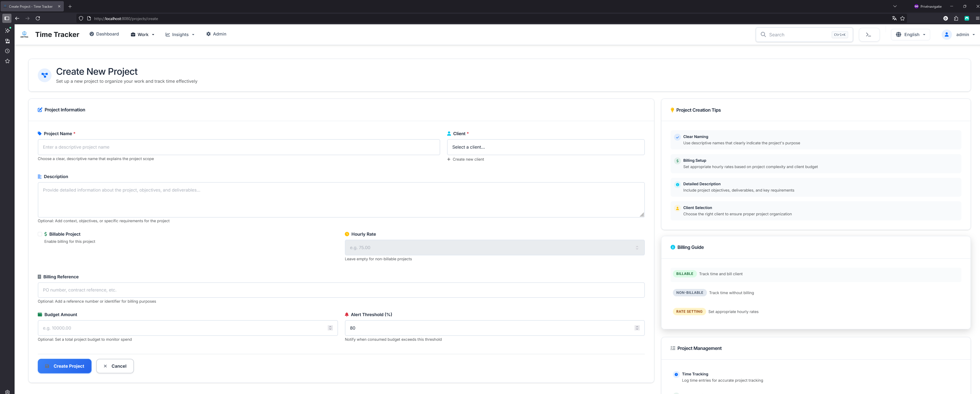This screenshot has height=394, width=980.
Task: Click browser sidebar history clock icon
Action: click(x=7, y=51)
